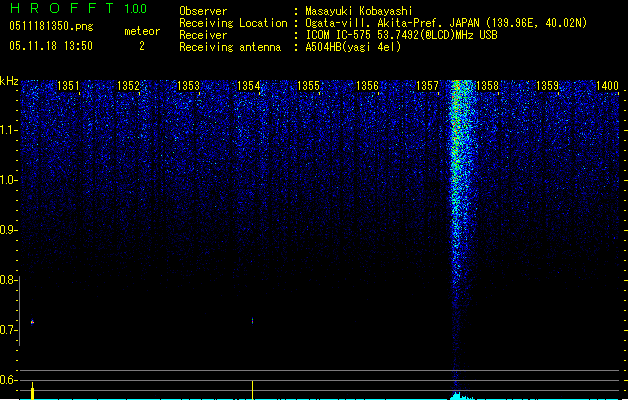Click the 1356 time marker

(367, 86)
